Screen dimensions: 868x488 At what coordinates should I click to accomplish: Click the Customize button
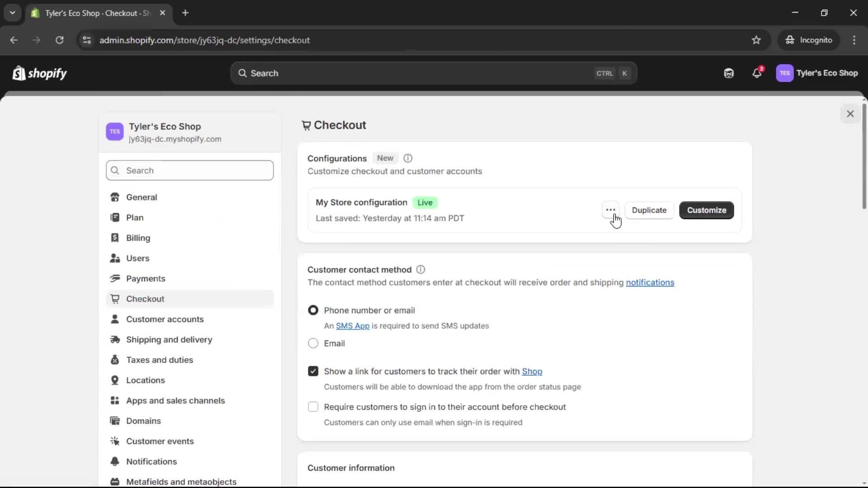pyautogui.click(x=707, y=210)
